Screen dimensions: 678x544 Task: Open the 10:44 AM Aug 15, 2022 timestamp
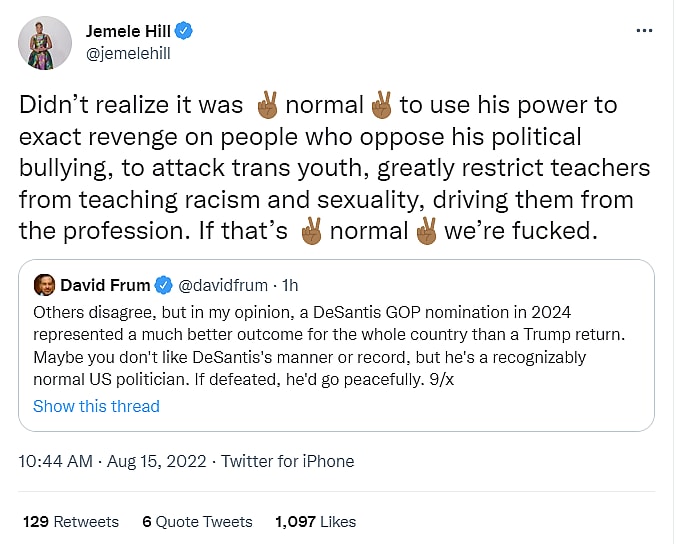(114, 461)
